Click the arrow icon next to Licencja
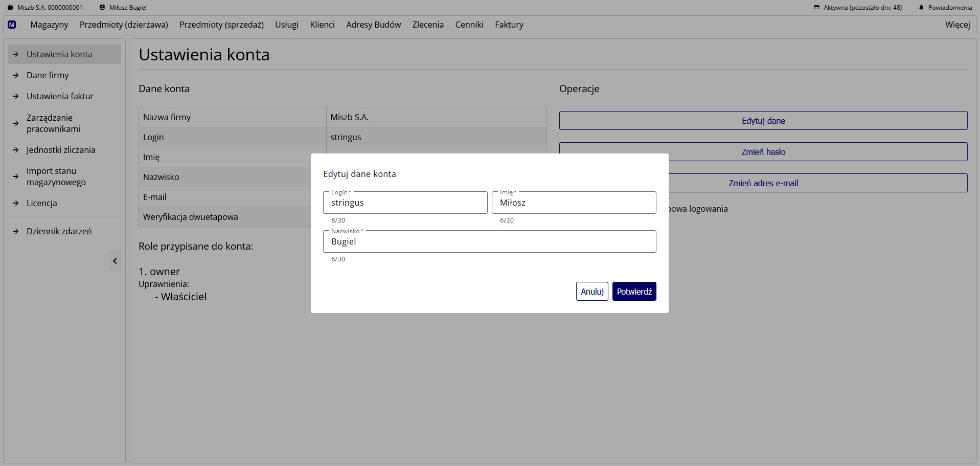Image resolution: width=980 pixels, height=466 pixels. point(16,203)
